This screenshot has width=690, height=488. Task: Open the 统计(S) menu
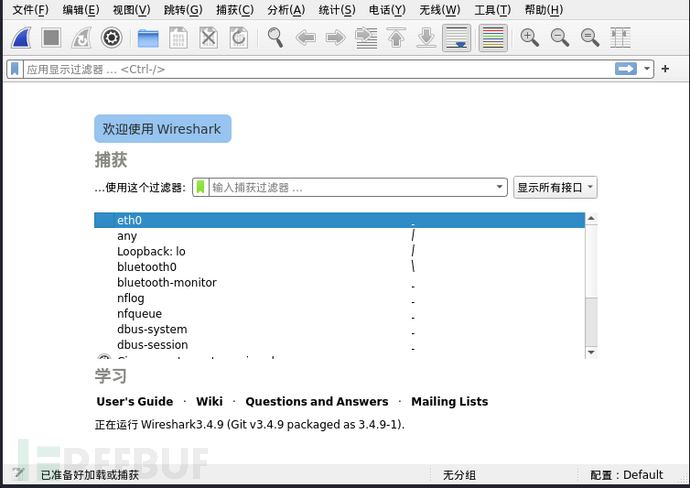(x=337, y=10)
